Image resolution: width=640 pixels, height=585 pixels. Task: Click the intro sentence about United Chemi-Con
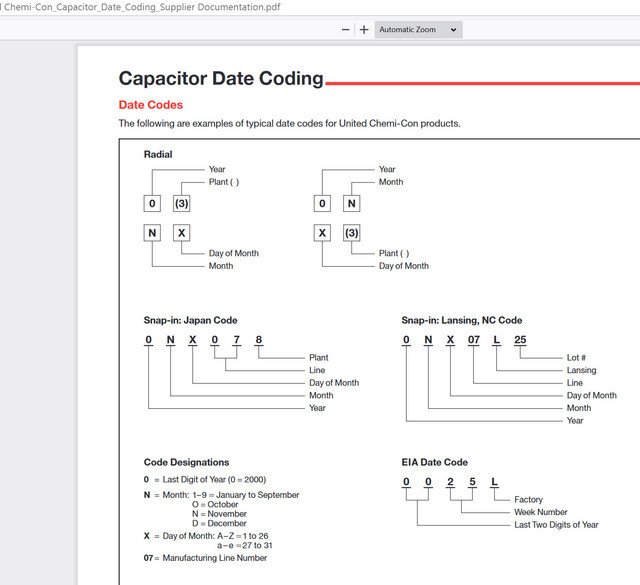289,123
